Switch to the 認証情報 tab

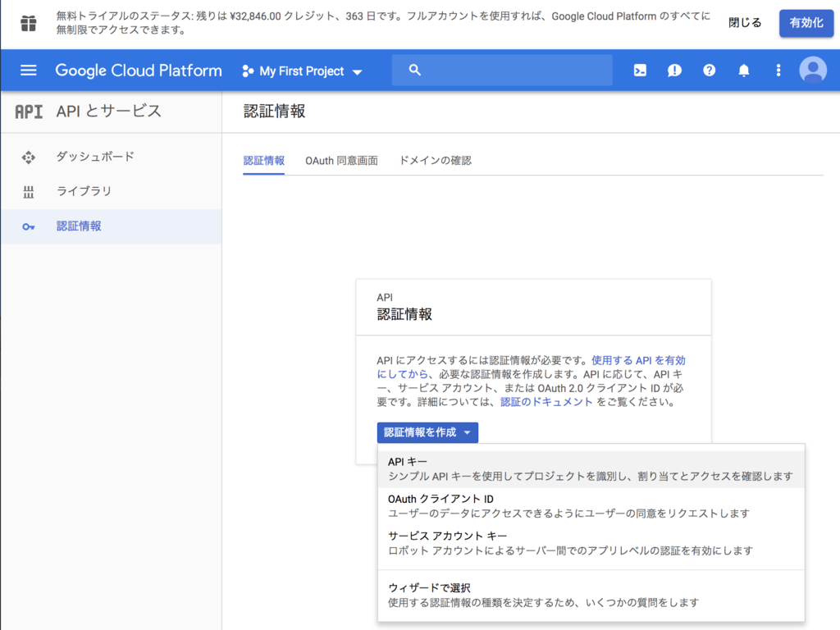[x=263, y=161]
